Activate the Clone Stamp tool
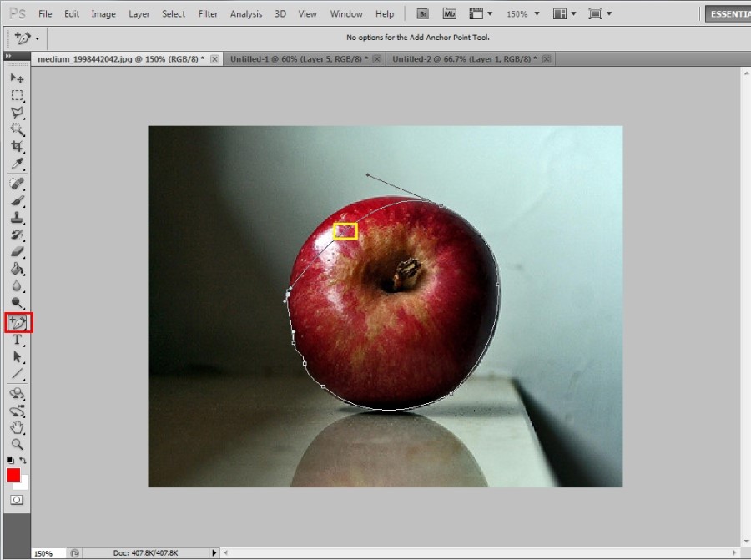 [17, 218]
